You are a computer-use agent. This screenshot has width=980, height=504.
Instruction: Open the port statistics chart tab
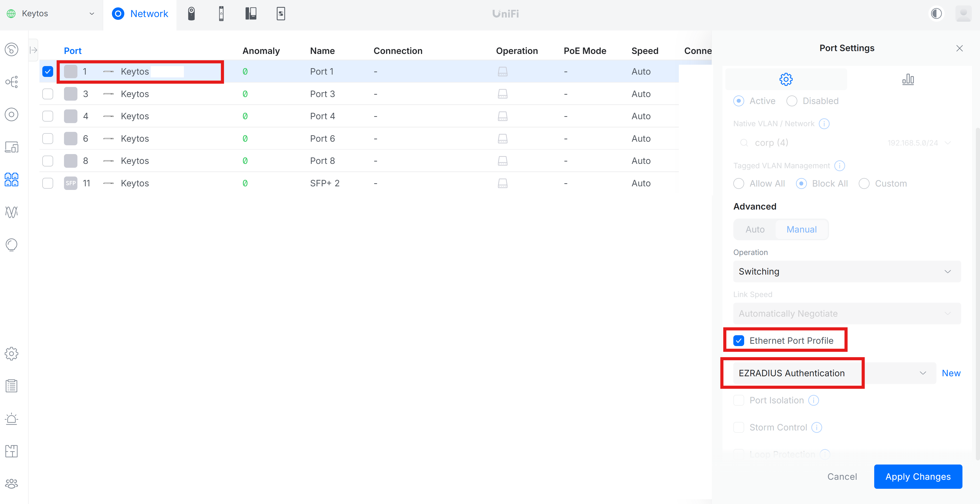click(x=908, y=79)
